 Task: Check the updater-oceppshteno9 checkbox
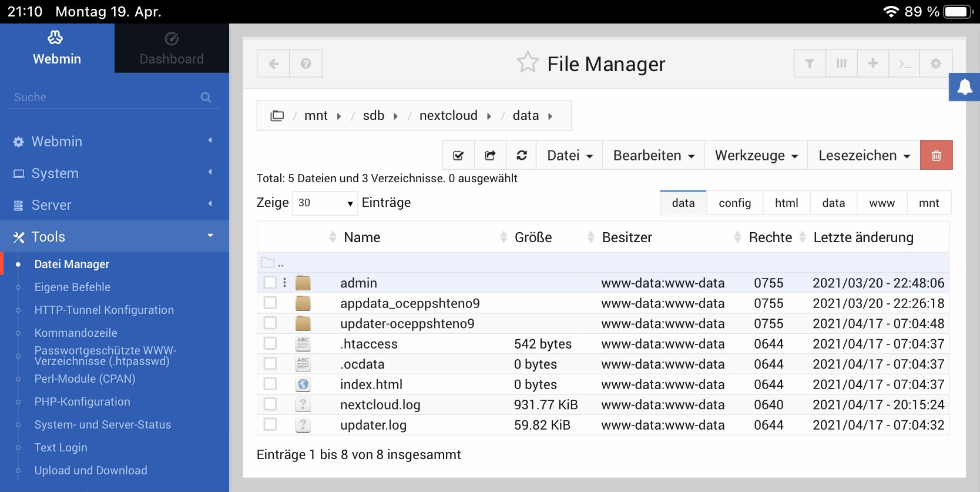click(x=270, y=323)
